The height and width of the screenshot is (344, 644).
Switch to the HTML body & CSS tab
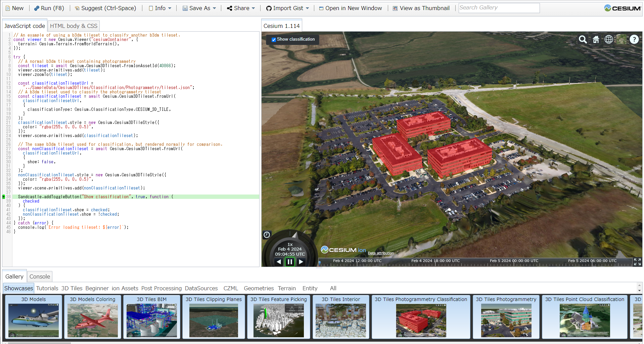tap(74, 26)
